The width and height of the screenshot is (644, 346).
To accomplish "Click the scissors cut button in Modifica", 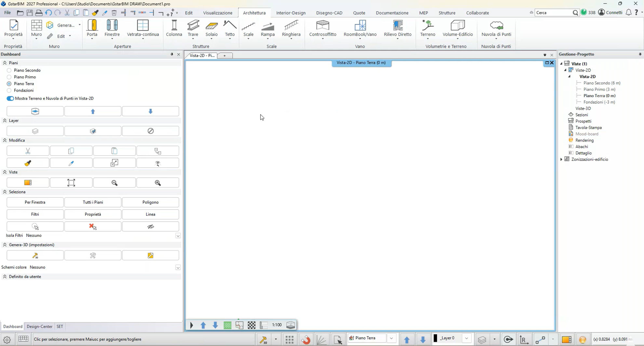I will 28,151.
